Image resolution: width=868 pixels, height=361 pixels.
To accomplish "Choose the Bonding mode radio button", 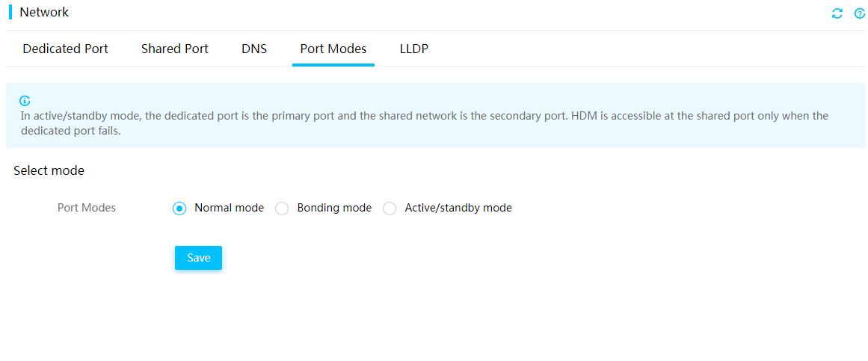I will [x=282, y=209].
